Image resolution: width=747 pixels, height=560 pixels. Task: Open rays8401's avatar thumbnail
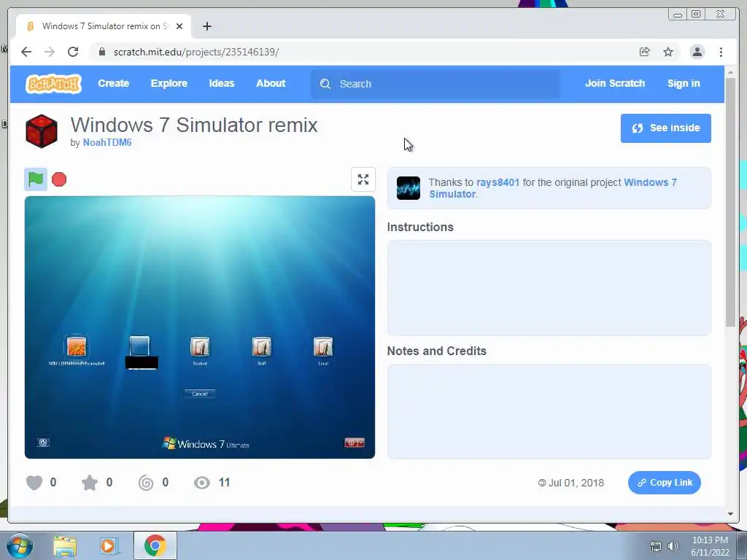point(409,188)
